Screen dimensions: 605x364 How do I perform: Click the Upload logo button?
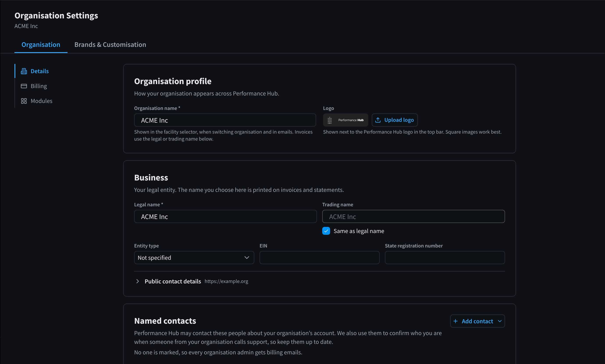pyautogui.click(x=394, y=120)
